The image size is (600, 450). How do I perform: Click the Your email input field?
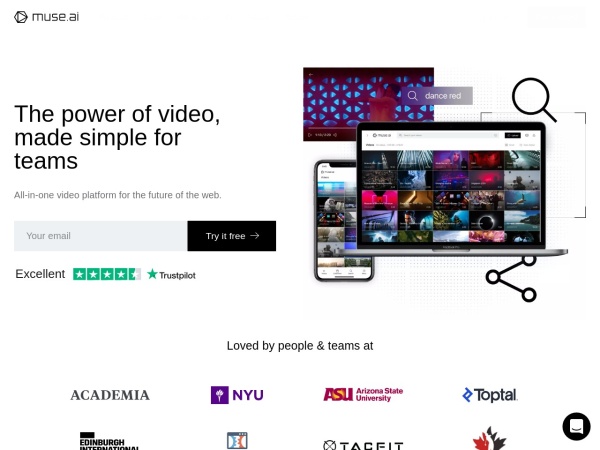click(101, 236)
